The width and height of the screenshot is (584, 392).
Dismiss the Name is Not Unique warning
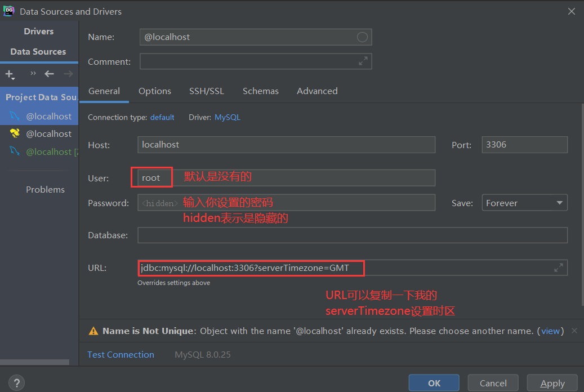(x=574, y=331)
